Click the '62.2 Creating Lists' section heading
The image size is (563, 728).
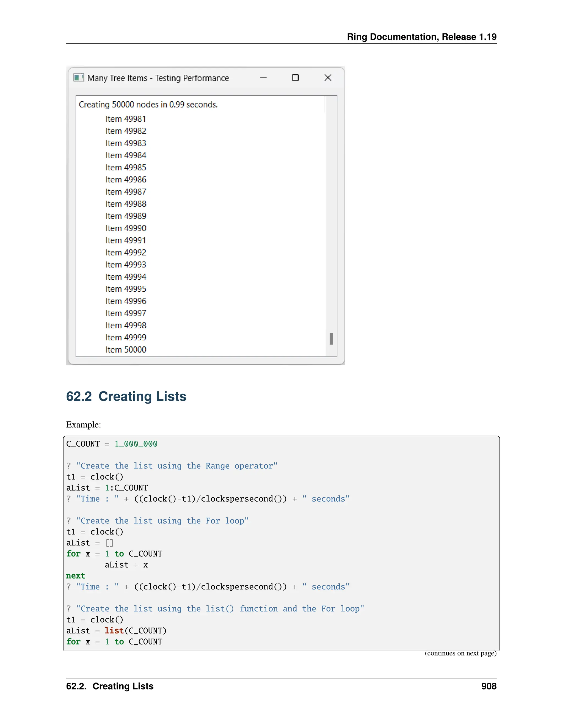pos(126,397)
